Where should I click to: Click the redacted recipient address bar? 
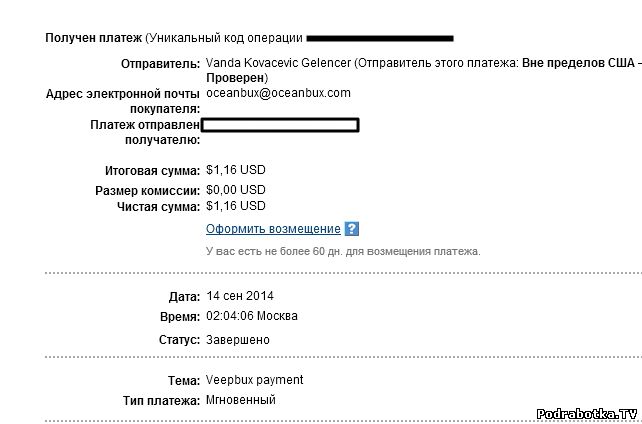pyautogui.click(x=280, y=125)
